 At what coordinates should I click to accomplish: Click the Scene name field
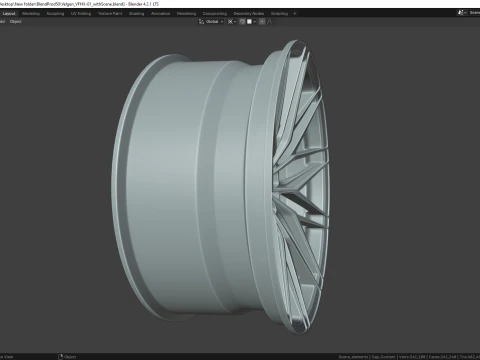pyautogui.click(x=474, y=13)
